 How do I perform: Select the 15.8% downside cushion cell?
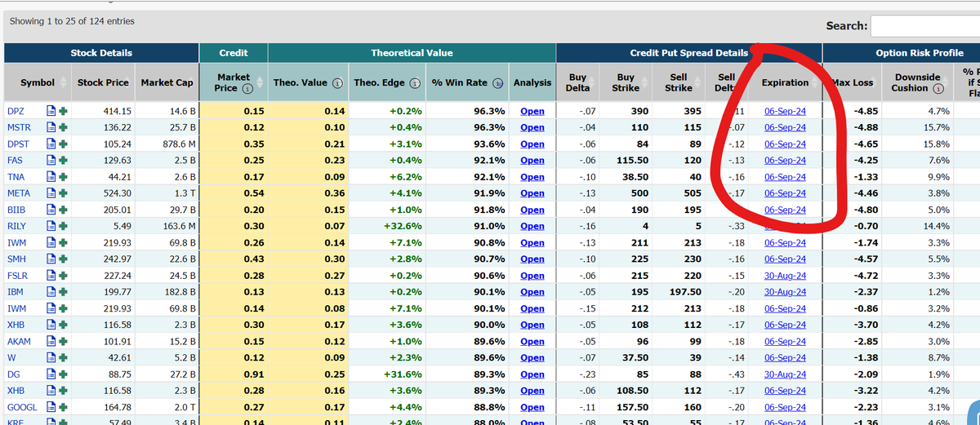coord(918,144)
